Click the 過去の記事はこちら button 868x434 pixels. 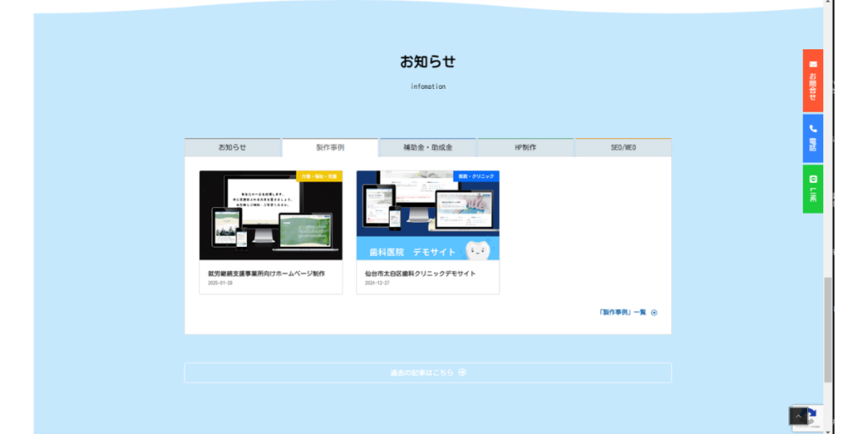(427, 372)
